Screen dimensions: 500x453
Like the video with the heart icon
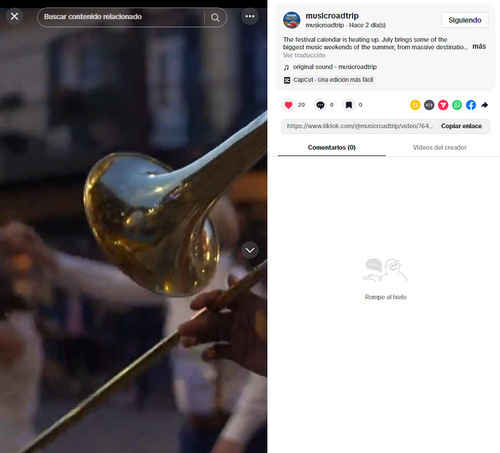(289, 105)
